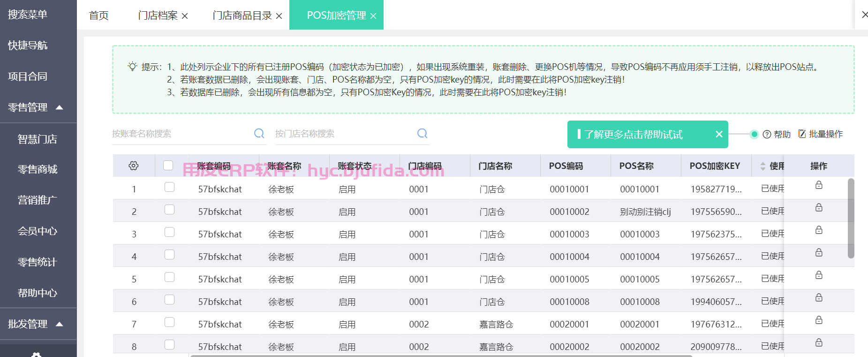Screen dimensions: 868x357
Task: Click lock icon for POS 00020002
Action: click(x=819, y=342)
